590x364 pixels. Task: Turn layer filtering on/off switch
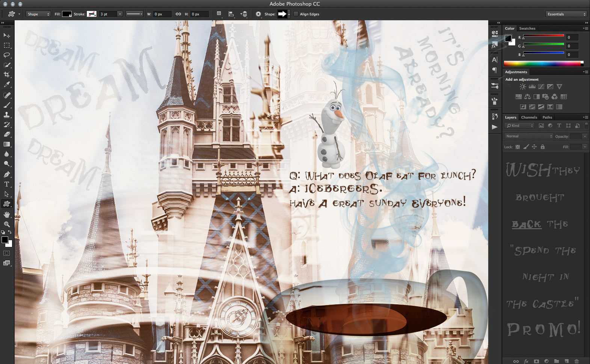(x=586, y=125)
